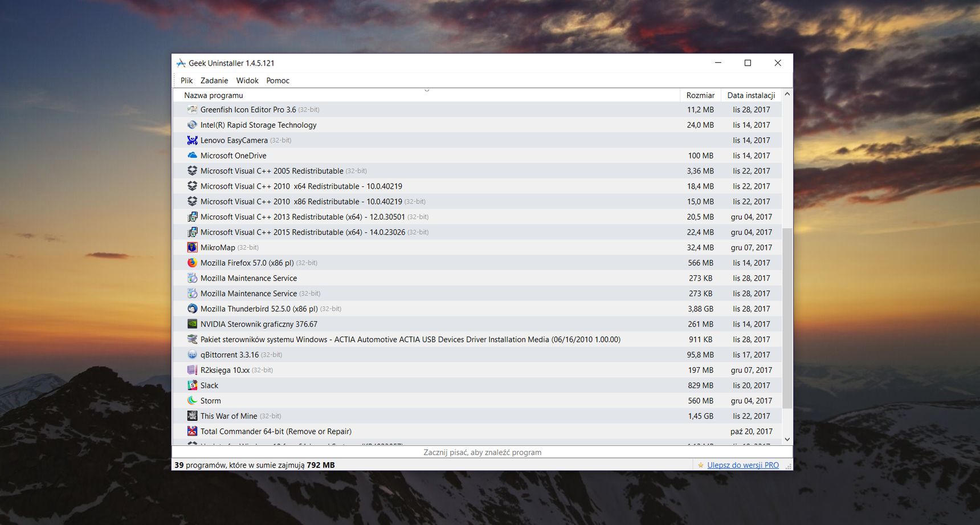Click the sort arrow above the name column
Viewport: 980px width, 525px height.
click(x=427, y=91)
